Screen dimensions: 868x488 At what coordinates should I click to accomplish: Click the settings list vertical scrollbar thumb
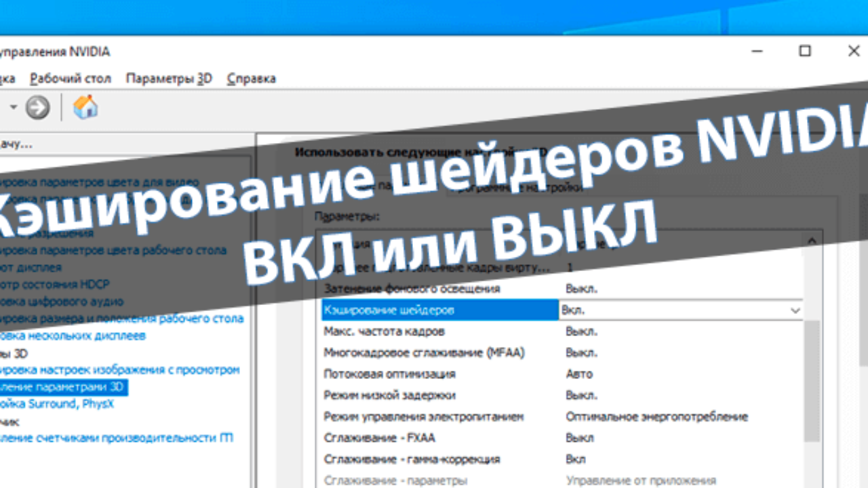(x=812, y=383)
